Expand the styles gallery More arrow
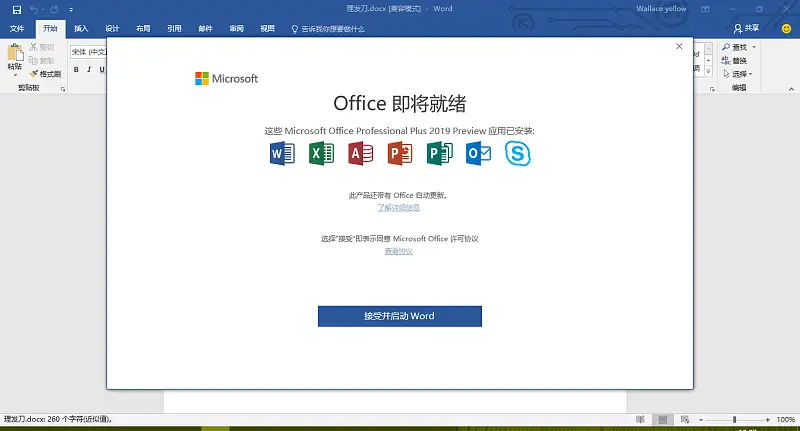 point(708,72)
